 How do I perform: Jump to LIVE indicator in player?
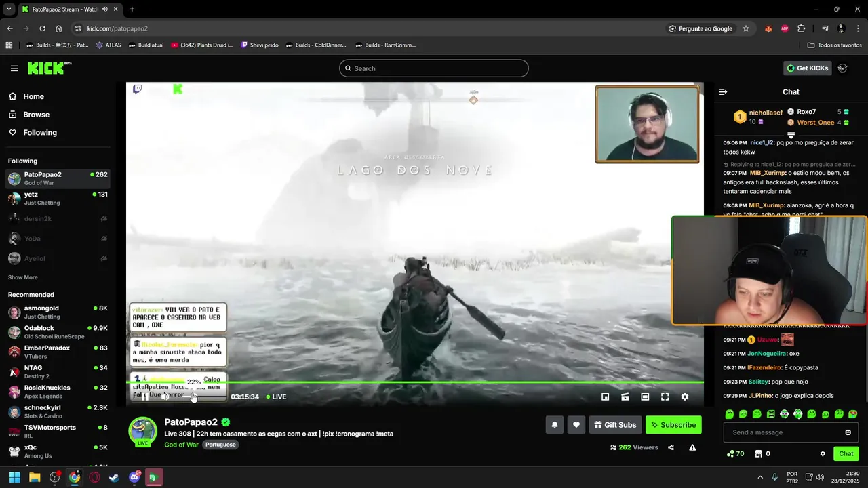click(x=276, y=396)
